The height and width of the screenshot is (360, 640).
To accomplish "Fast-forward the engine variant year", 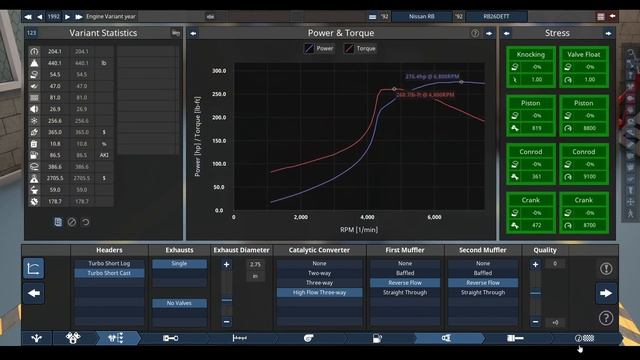I will pyautogui.click(x=79, y=17).
